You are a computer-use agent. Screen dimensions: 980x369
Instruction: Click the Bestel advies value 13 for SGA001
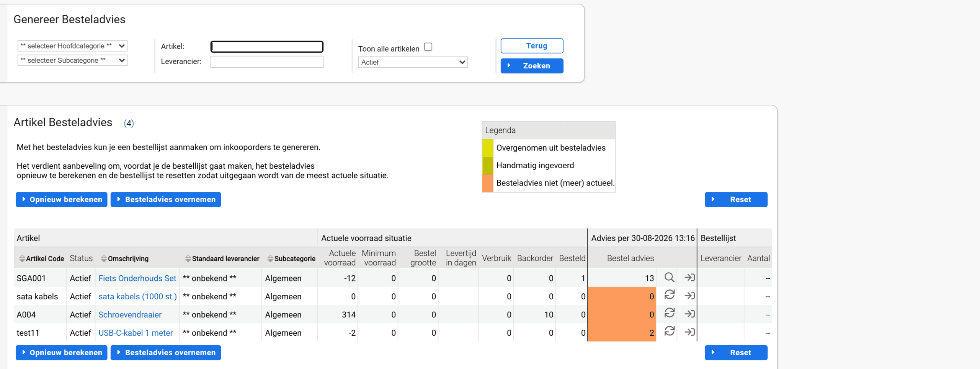coord(649,278)
